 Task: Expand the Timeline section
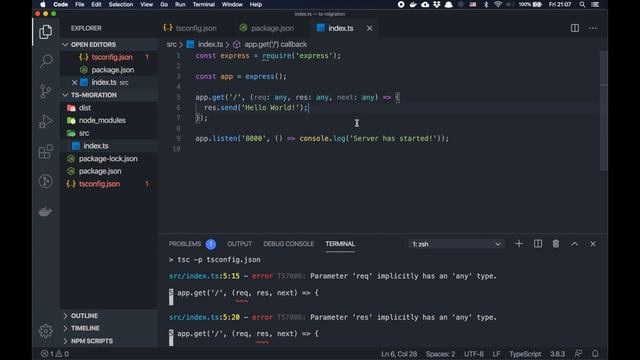tap(109, 328)
